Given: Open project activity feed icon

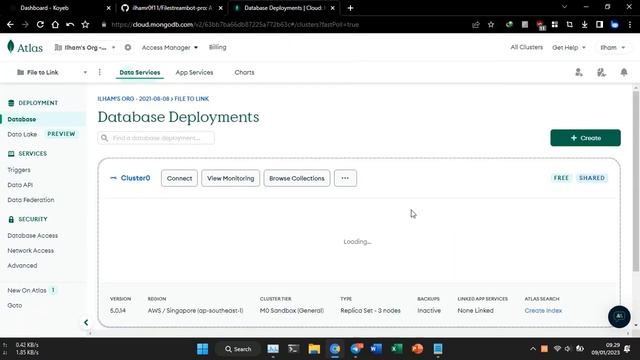Looking at the screenshot, I should pos(601,72).
